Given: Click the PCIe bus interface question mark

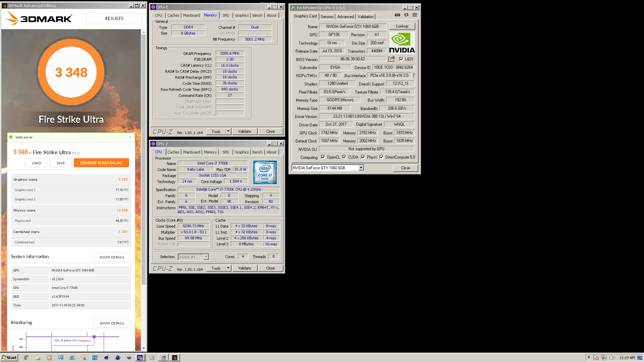Looking at the screenshot, I should click(414, 75).
